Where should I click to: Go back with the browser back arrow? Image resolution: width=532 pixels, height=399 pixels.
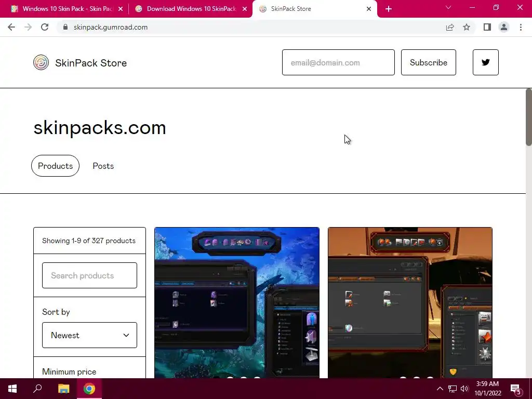click(x=11, y=27)
